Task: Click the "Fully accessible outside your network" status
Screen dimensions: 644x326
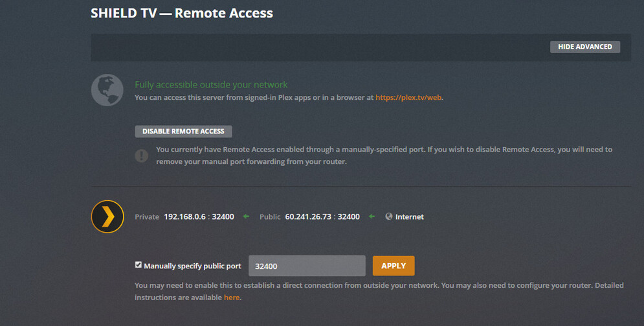Action: (211, 85)
